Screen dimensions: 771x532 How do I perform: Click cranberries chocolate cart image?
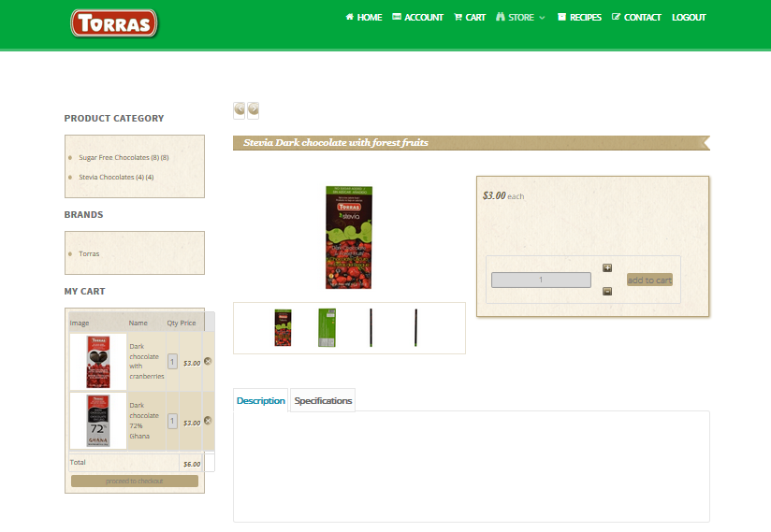[x=98, y=362]
